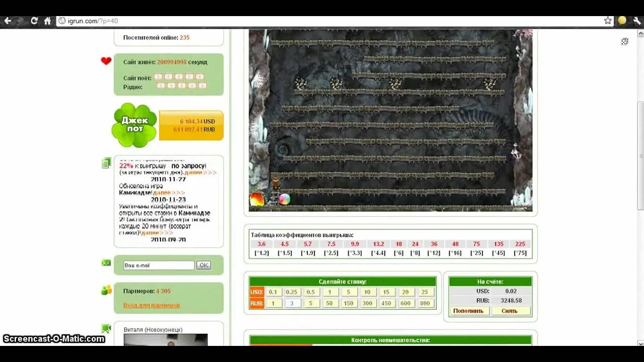Click the [*75] coefficient value
This screenshot has height=362, width=644.
tap(520, 253)
